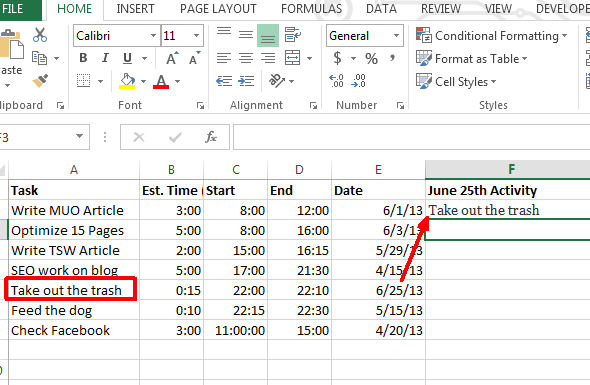The height and width of the screenshot is (385, 590).
Task: Open the Font size 11 dropdown
Action: [x=196, y=36]
